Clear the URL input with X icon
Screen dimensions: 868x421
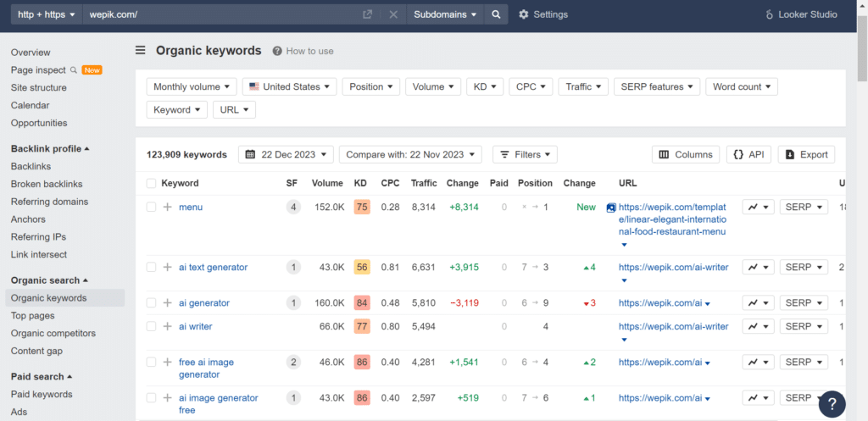coord(393,14)
